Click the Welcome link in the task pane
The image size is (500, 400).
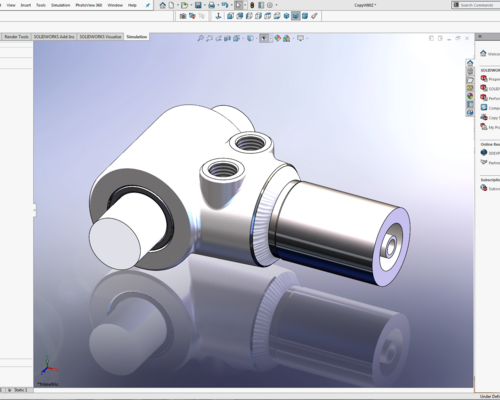point(490,54)
